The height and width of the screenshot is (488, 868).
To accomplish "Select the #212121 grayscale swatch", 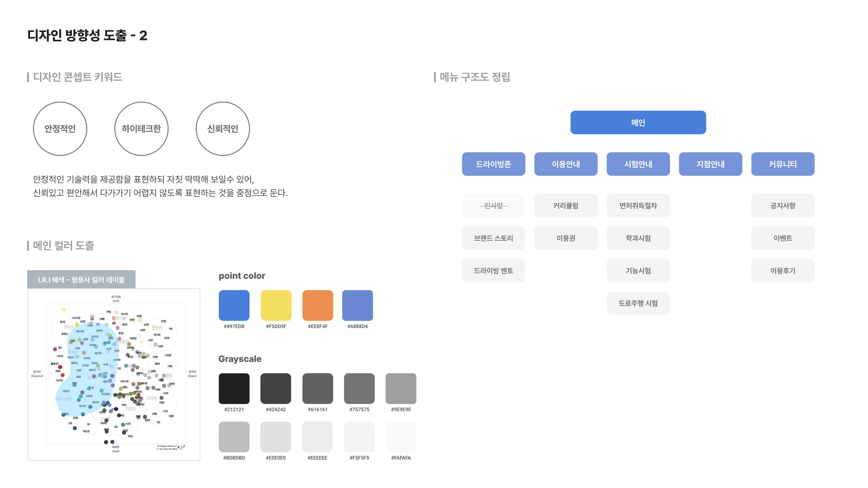I will coord(234,388).
